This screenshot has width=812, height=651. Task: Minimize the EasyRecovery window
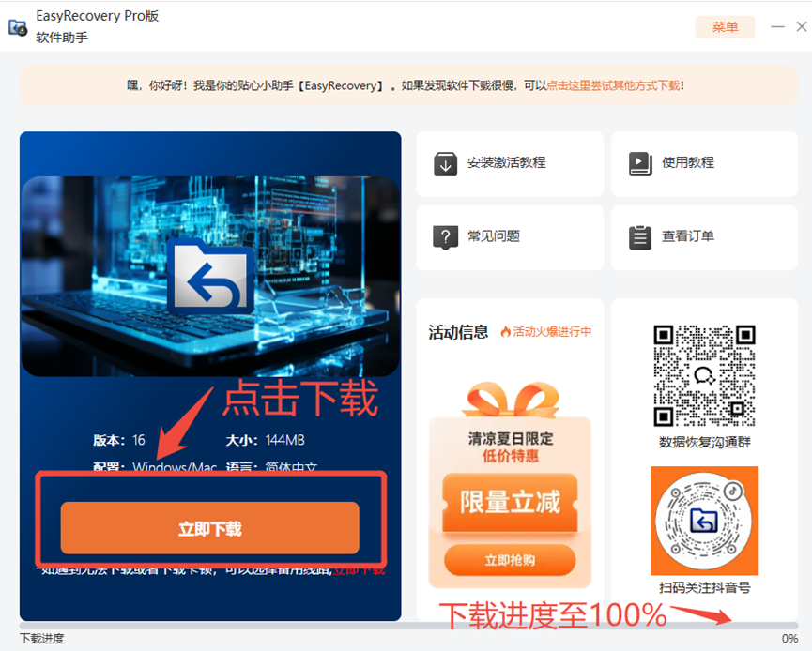(777, 26)
